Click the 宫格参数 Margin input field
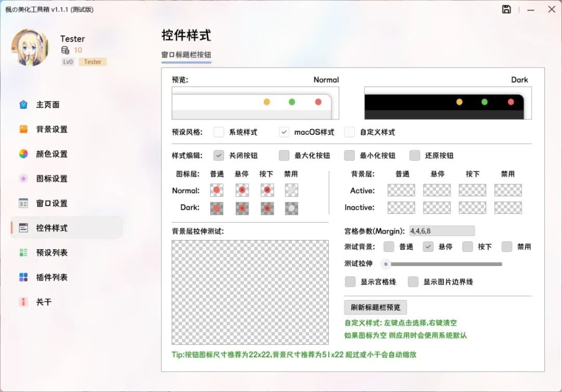Viewport: 562px width, 392px height. coord(441,231)
